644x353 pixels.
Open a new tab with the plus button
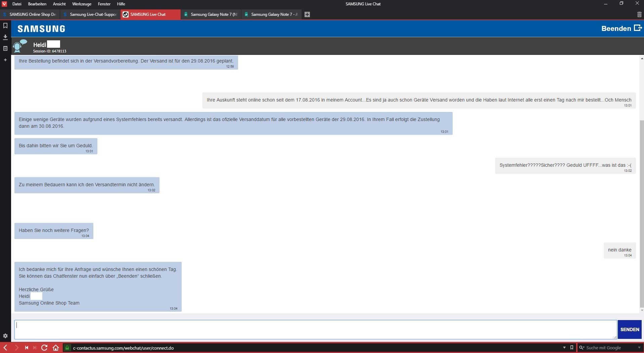click(x=307, y=14)
